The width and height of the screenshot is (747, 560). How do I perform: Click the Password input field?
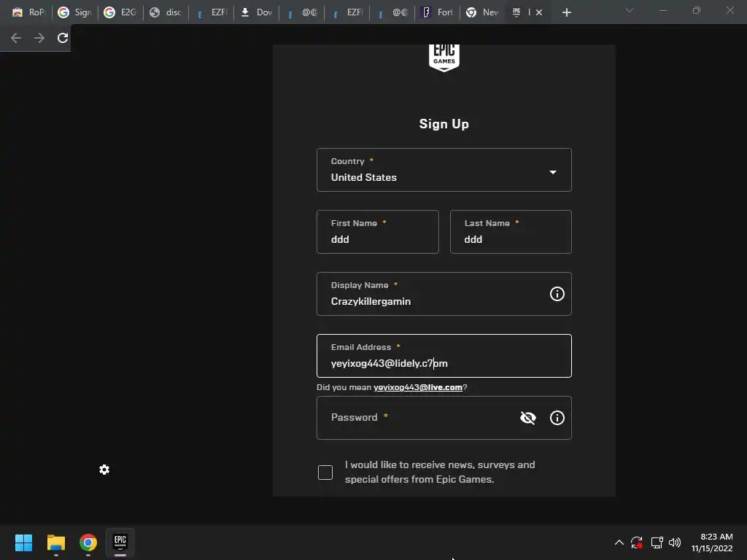[x=444, y=418]
